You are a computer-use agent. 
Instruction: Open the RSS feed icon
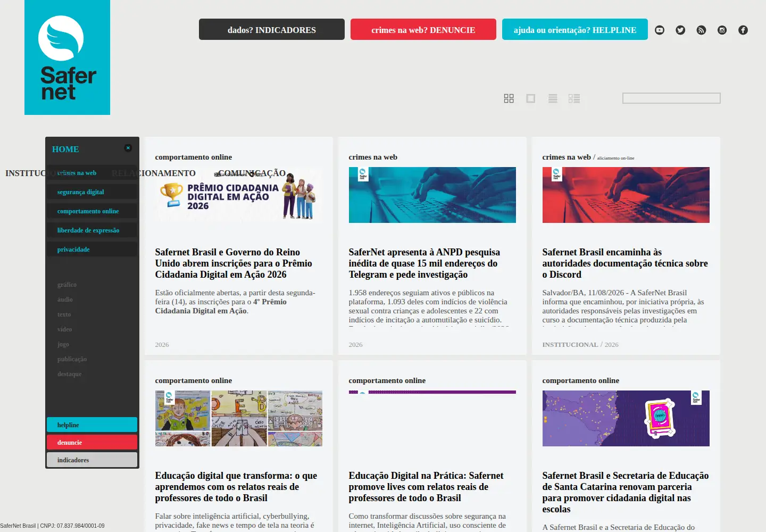(701, 30)
